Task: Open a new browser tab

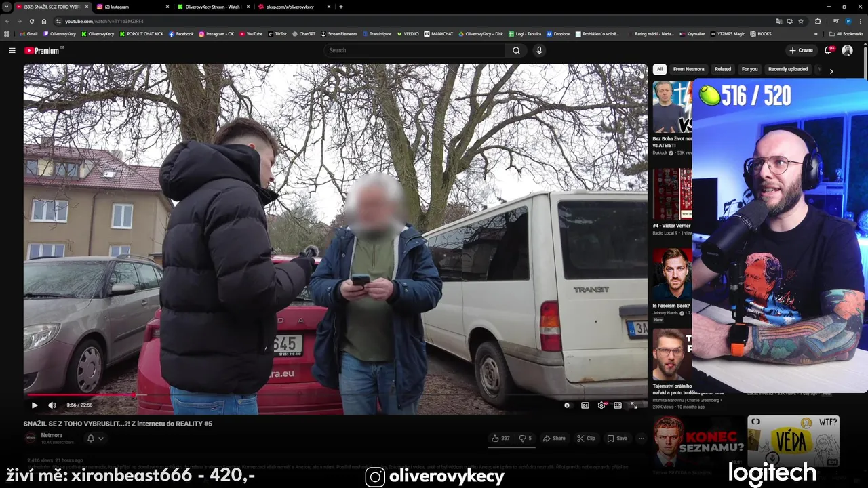Action: (x=340, y=7)
